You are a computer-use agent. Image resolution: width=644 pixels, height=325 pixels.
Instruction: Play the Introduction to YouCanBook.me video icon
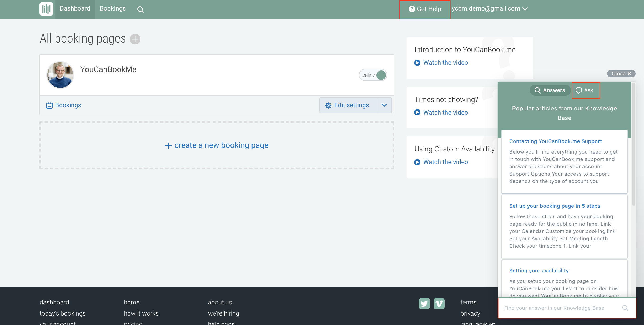coord(417,63)
